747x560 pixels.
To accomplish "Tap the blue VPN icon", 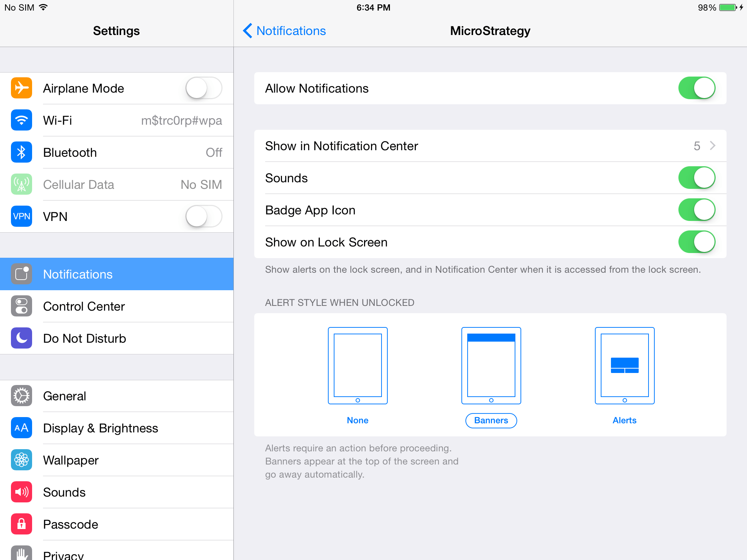I will click(x=22, y=217).
